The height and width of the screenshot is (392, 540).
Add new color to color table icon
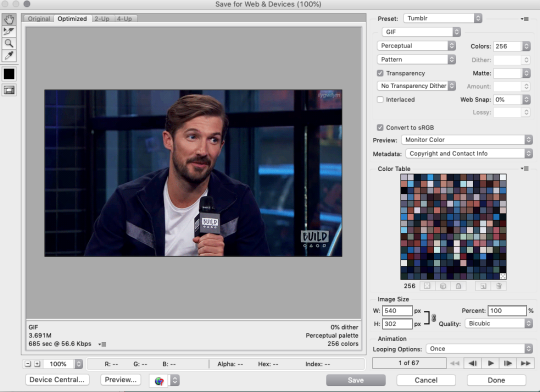483,286
